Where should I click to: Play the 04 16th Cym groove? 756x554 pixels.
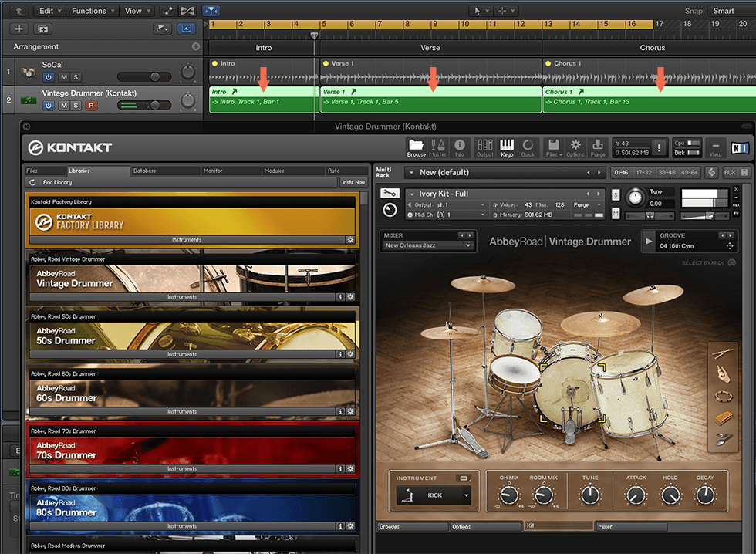tap(649, 241)
